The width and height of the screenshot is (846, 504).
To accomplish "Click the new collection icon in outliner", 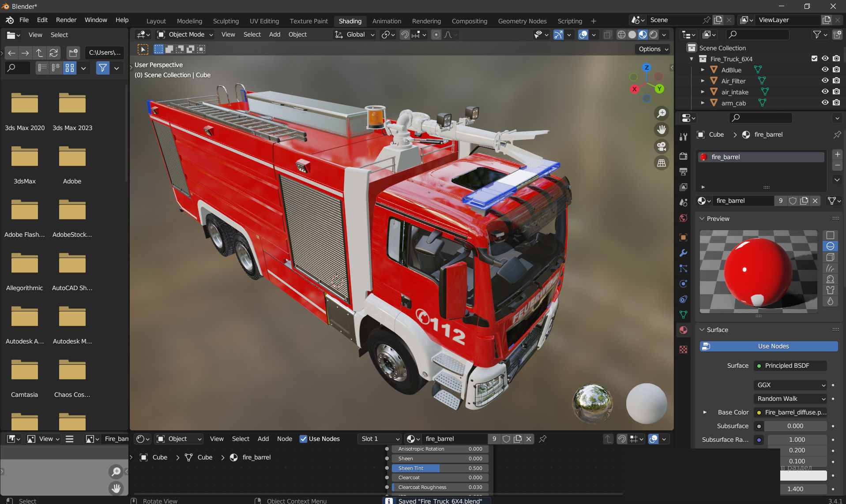I will [x=836, y=34].
